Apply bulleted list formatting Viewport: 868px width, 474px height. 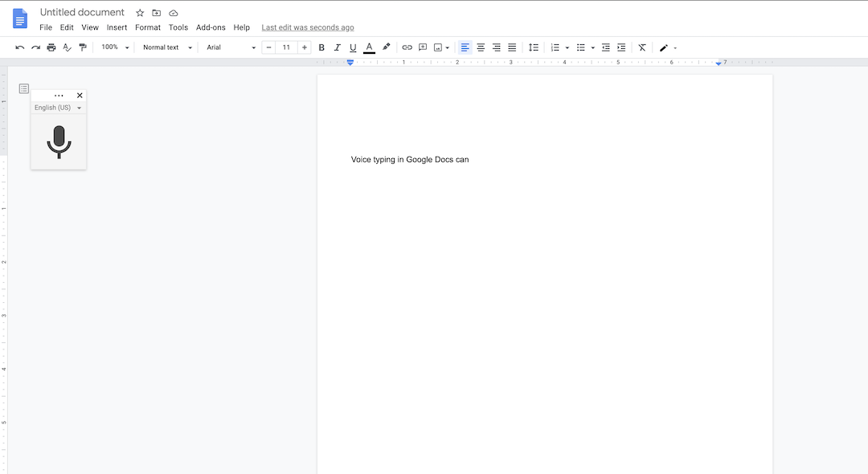coord(581,47)
